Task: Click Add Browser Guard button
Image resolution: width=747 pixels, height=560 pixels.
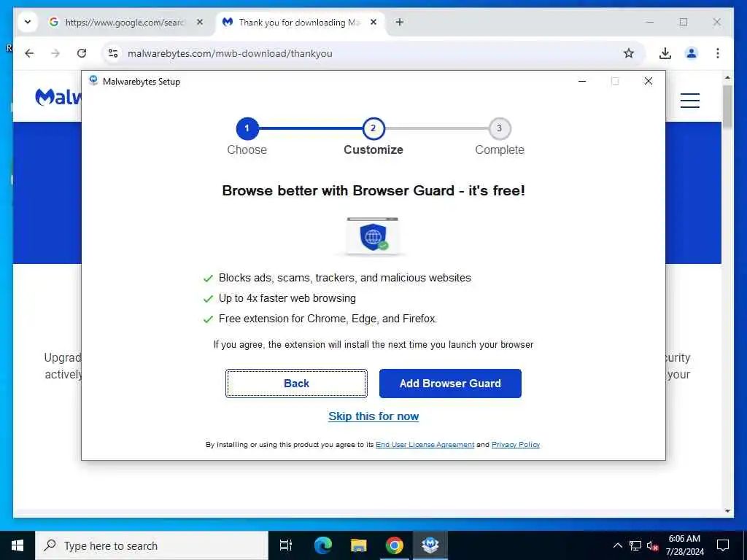Action: 450,384
